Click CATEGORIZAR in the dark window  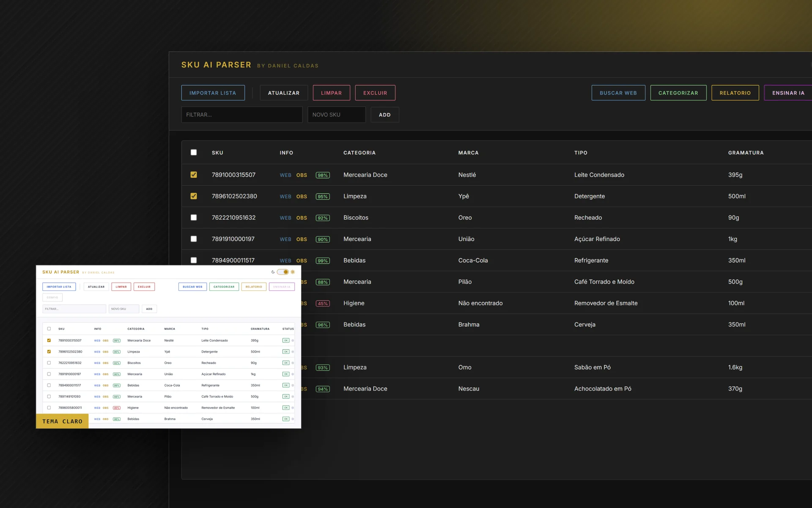pyautogui.click(x=678, y=93)
